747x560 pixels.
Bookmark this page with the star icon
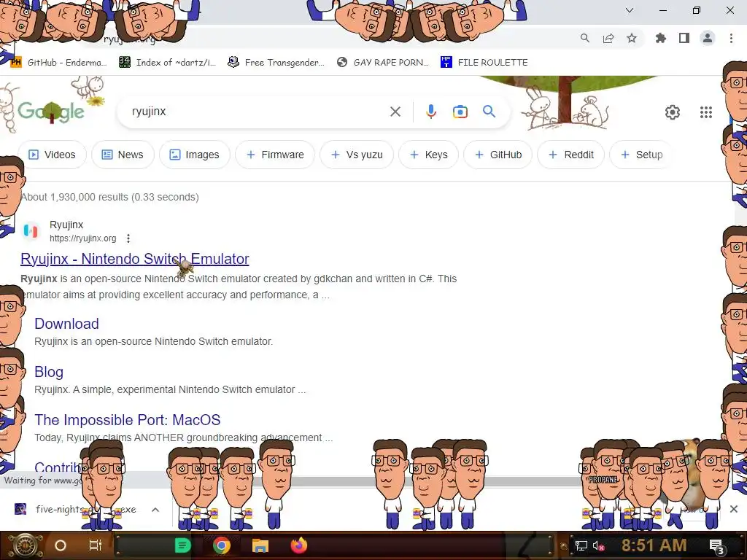632,38
